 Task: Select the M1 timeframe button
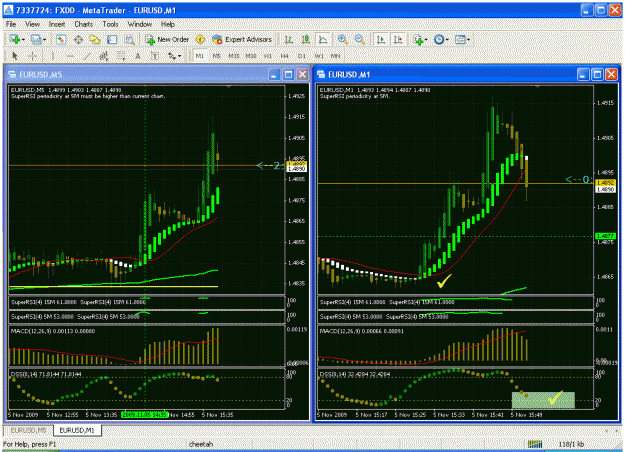click(200, 56)
